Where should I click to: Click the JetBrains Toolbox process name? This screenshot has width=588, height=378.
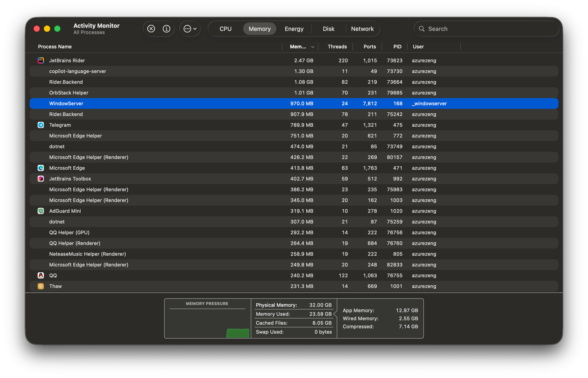point(70,179)
